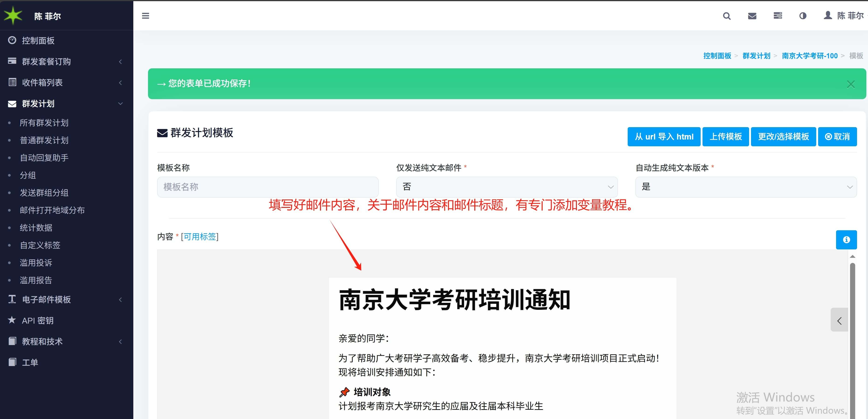Open 自动回复助手 in sidebar
The height and width of the screenshot is (419, 868).
pos(44,157)
